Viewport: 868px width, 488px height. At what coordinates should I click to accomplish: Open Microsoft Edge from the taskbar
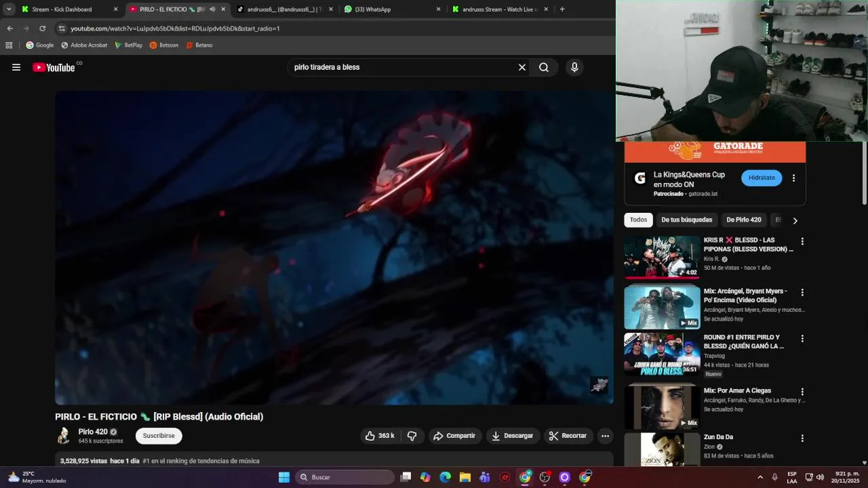click(445, 477)
